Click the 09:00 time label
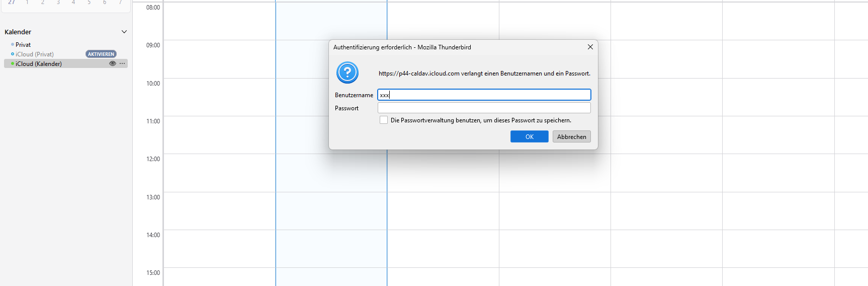 [x=153, y=45]
